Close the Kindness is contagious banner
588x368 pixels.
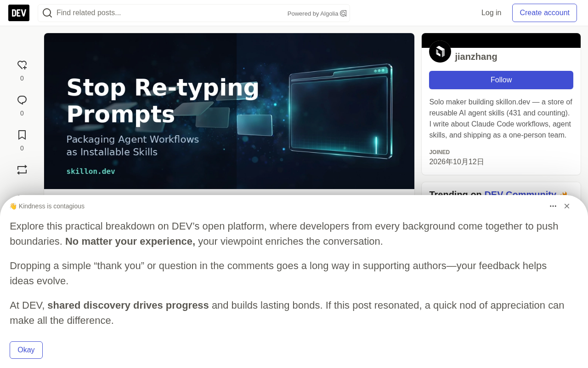[x=567, y=206]
